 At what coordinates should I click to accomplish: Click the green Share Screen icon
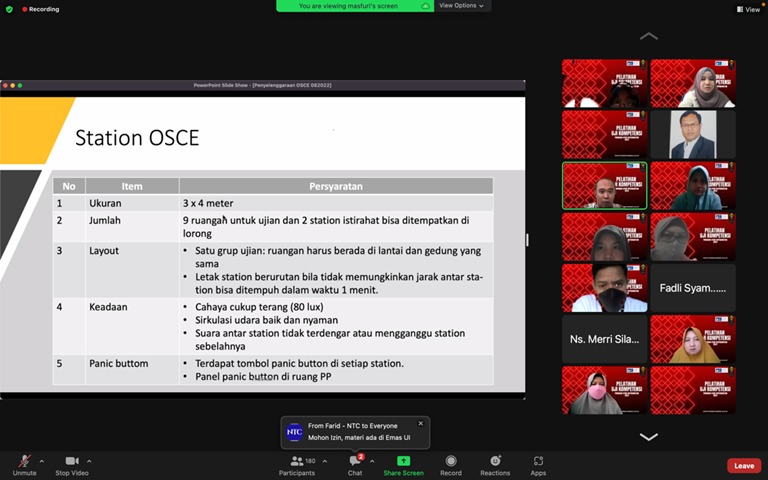pyautogui.click(x=403, y=461)
